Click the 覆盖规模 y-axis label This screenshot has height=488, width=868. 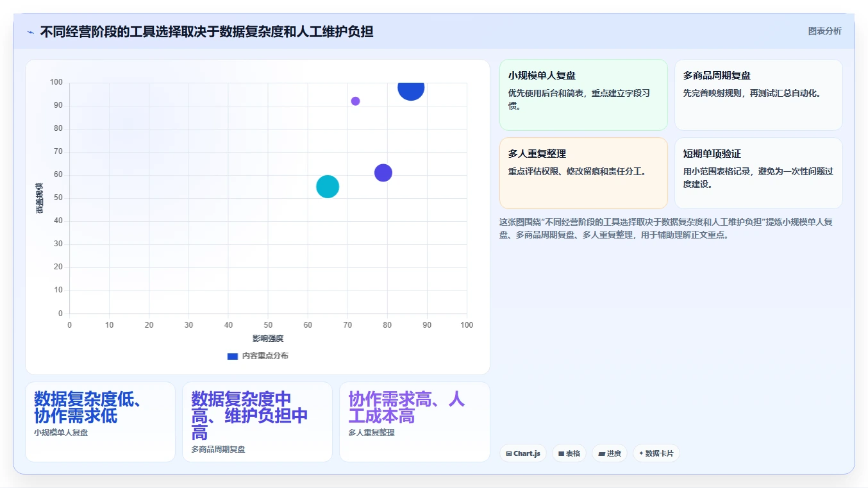(x=40, y=198)
